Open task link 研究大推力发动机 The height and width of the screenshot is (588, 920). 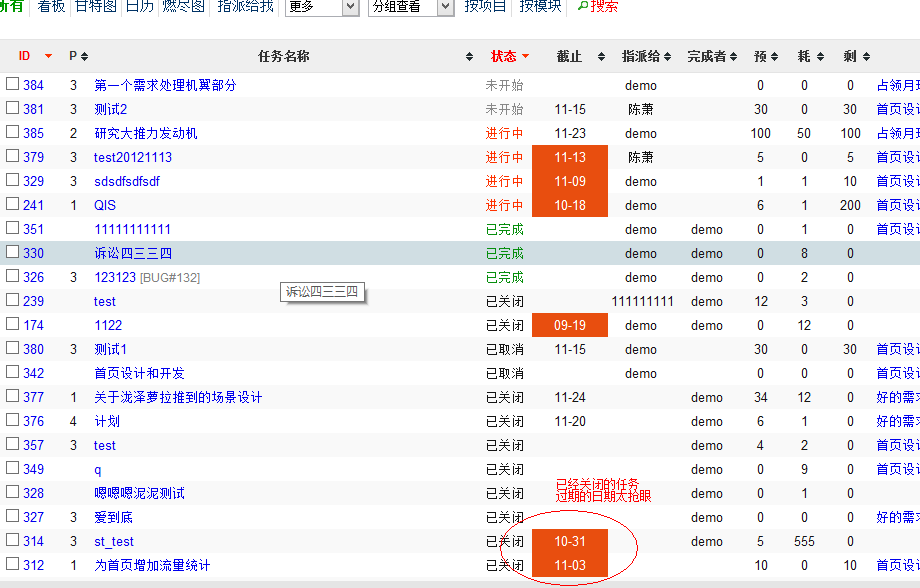146,133
